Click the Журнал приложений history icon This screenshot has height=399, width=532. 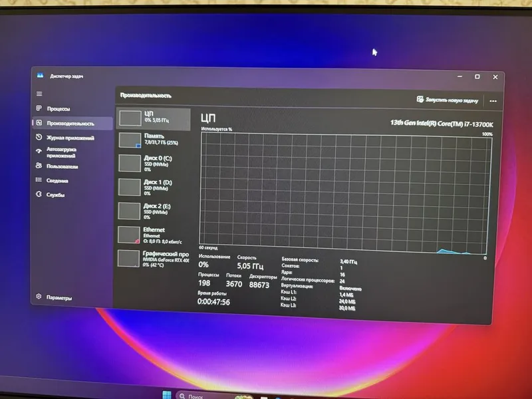[x=39, y=137]
